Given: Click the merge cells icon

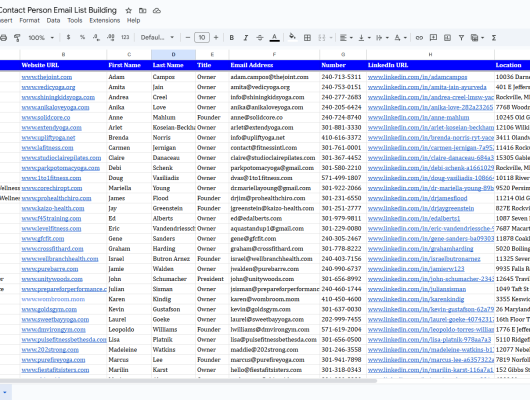Looking at the screenshot, I should click(x=322, y=38).
